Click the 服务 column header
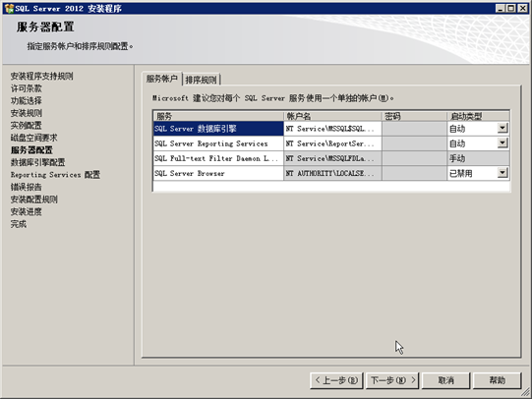532x399 pixels. tap(218, 116)
